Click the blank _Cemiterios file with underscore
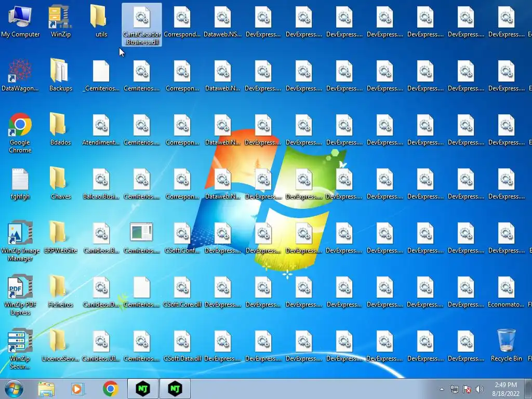532x399 pixels. (x=101, y=75)
